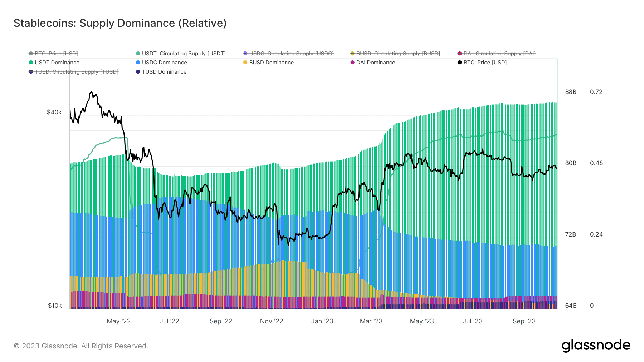Viewport: 644px width, 362px height.
Task: Hide the TUSD Dominance series via legend
Action: [x=161, y=72]
